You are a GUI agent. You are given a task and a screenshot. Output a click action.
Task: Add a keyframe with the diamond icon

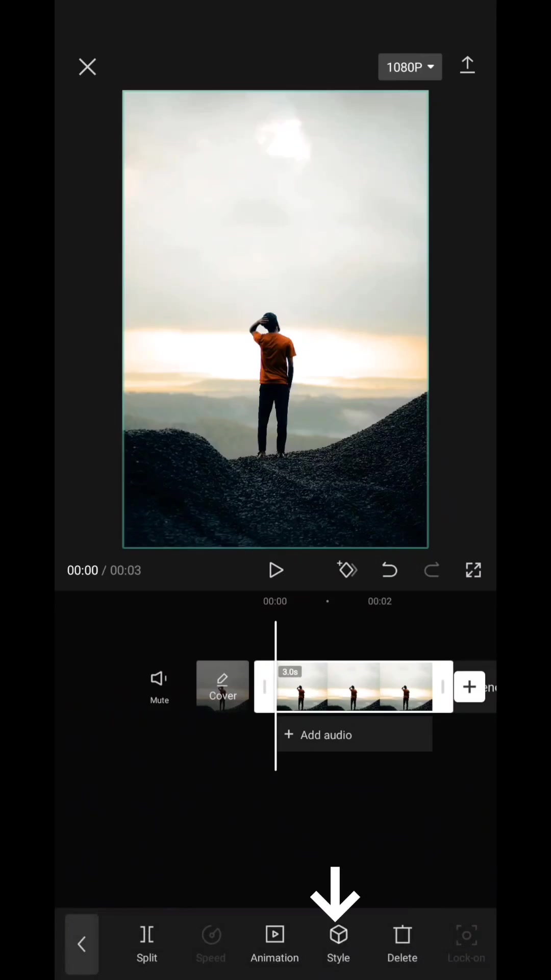click(347, 570)
